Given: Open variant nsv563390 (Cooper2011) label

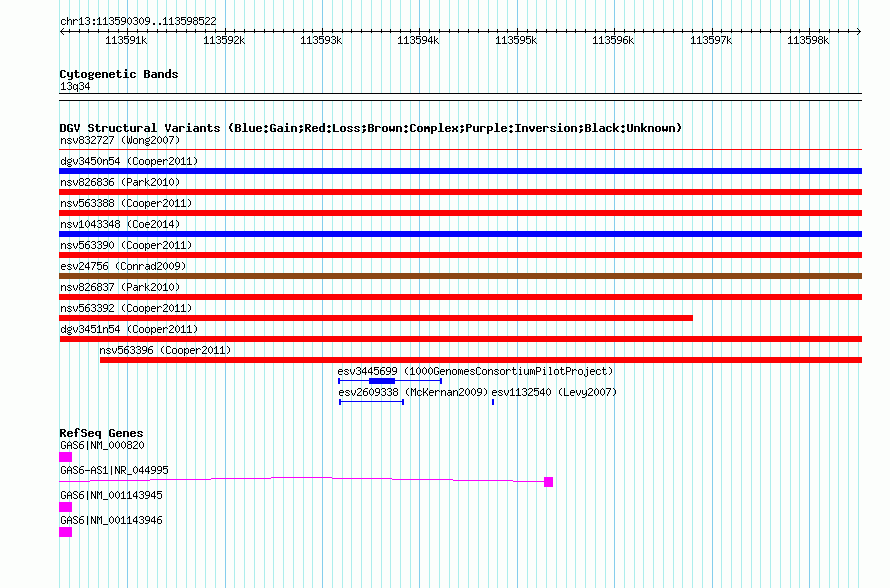Looking at the screenshot, I should pyautogui.click(x=126, y=245).
